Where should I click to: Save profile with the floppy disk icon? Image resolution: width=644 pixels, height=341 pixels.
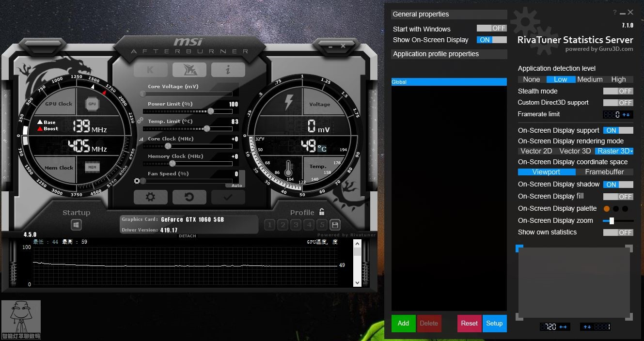tap(335, 225)
